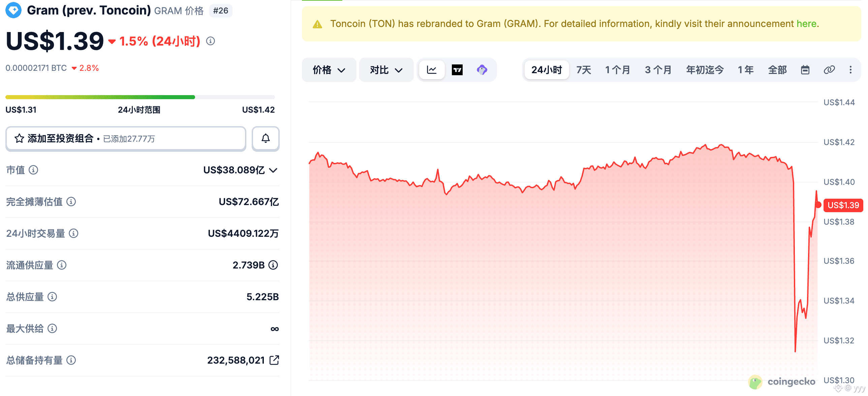Click the warning triangle icon in banner
This screenshot has width=868, height=396.
pyautogui.click(x=317, y=24)
